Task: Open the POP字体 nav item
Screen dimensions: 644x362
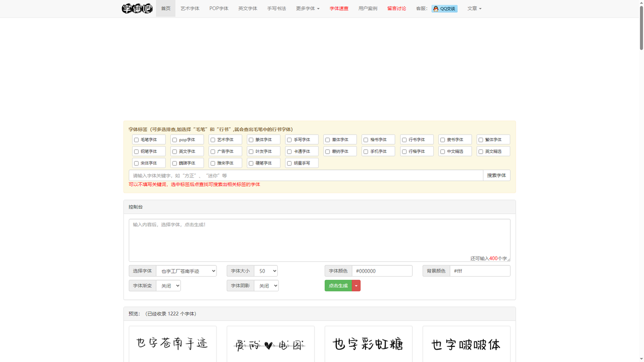Action: pyautogui.click(x=219, y=8)
